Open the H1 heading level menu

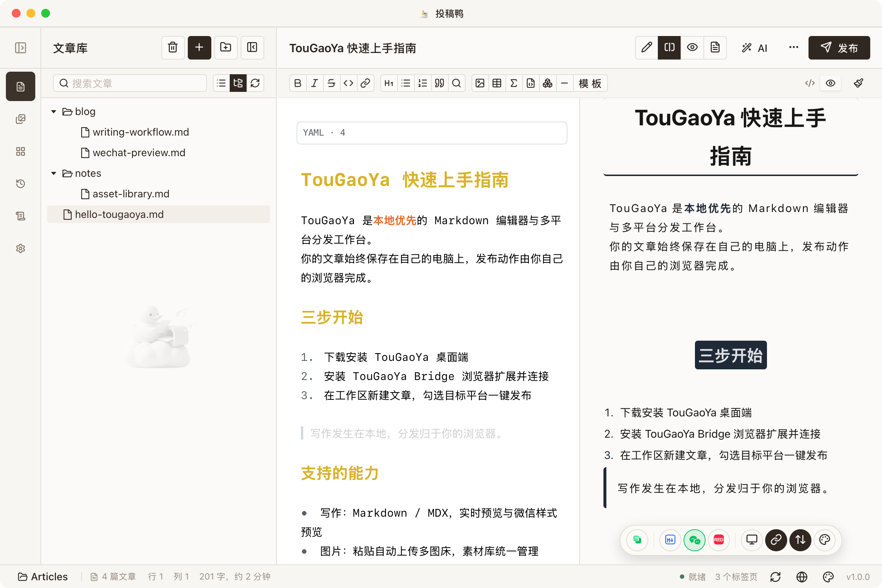389,83
